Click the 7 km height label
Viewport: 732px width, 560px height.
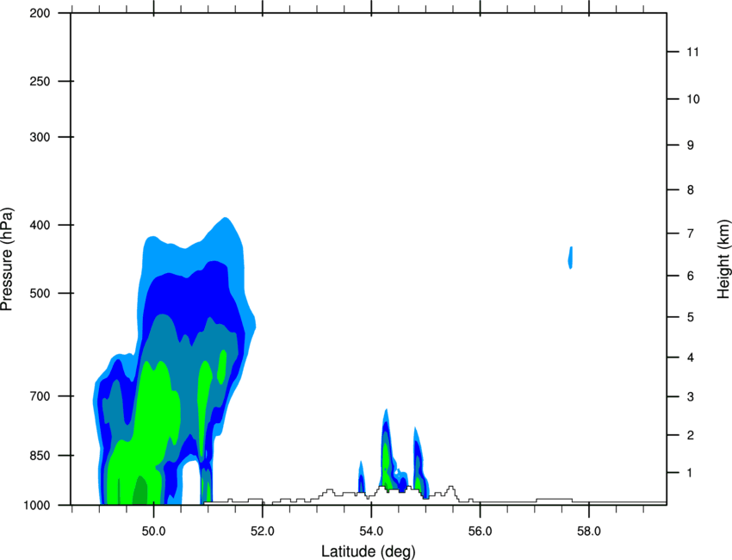[x=690, y=233]
